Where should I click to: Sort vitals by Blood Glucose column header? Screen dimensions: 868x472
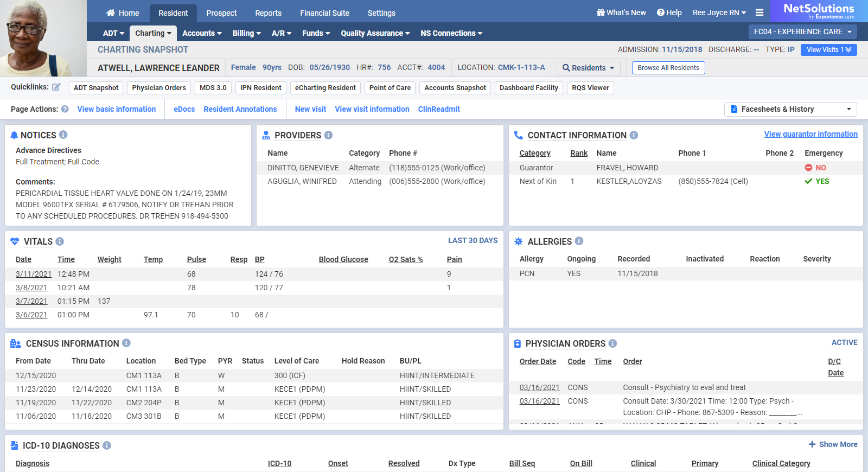pyautogui.click(x=343, y=259)
